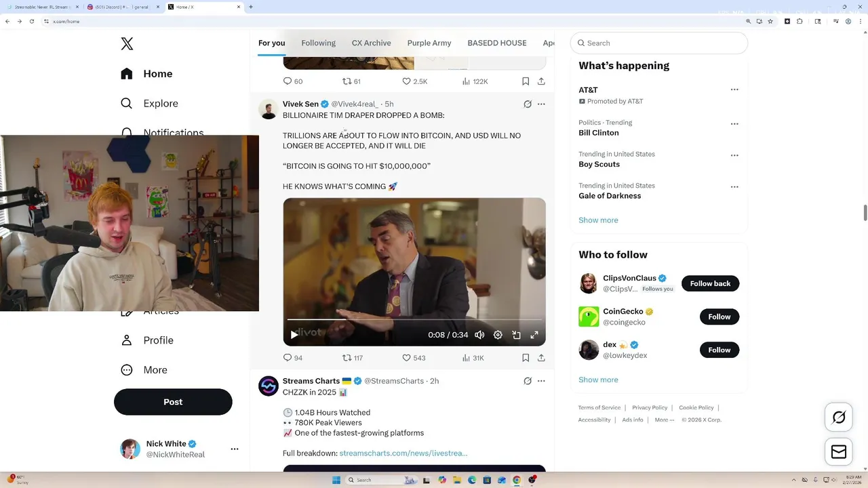
Task: Play the Tim Draper video
Action: (x=294, y=335)
